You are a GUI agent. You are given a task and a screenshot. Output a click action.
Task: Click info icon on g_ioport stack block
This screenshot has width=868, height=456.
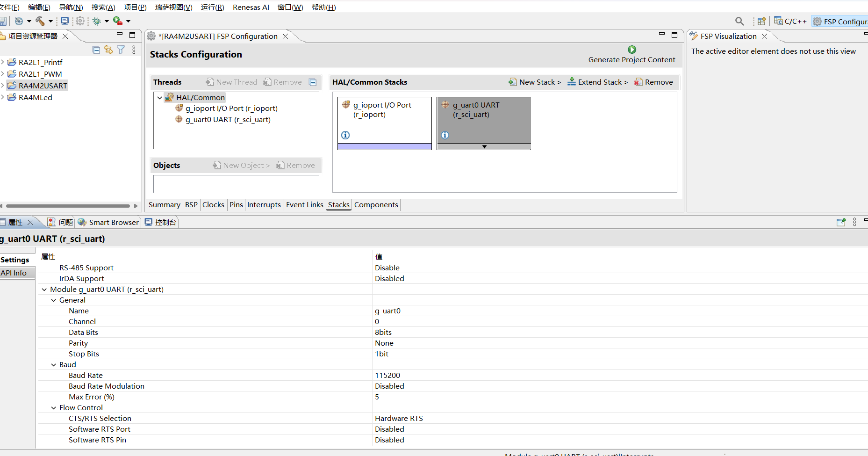[345, 135]
